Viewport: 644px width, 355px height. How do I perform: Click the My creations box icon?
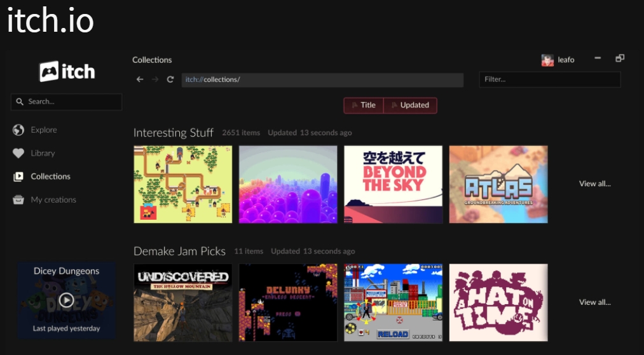tap(18, 200)
